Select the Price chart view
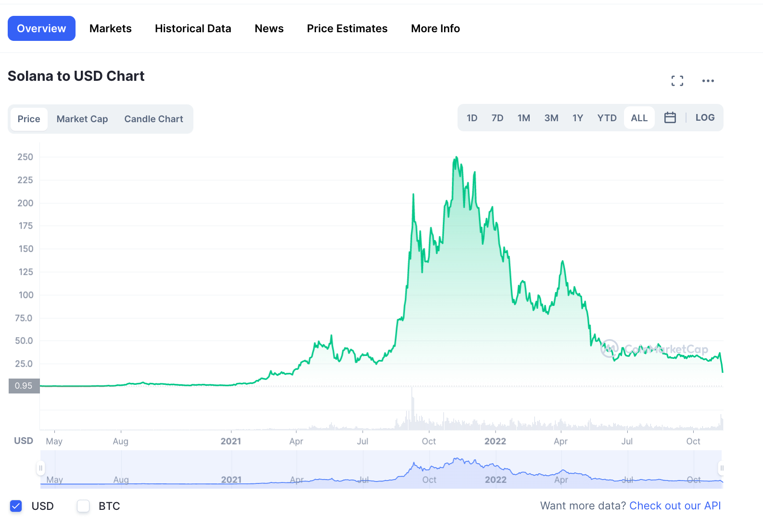Viewport: 763px width, 532px height. [x=29, y=119]
